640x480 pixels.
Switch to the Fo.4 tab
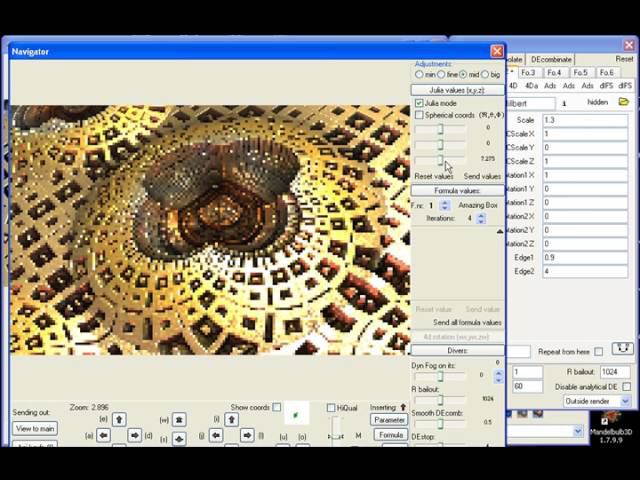(554, 72)
